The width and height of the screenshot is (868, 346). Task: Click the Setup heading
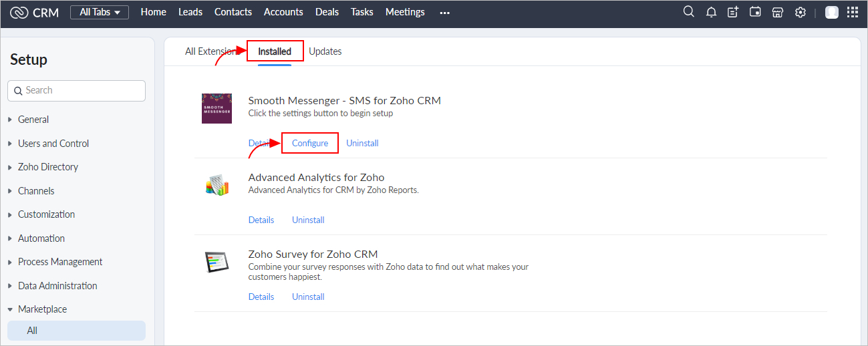[29, 60]
